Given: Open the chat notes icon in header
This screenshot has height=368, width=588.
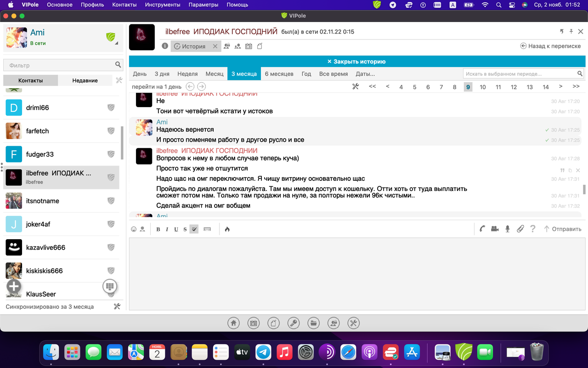Looking at the screenshot, I should [x=260, y=46].
